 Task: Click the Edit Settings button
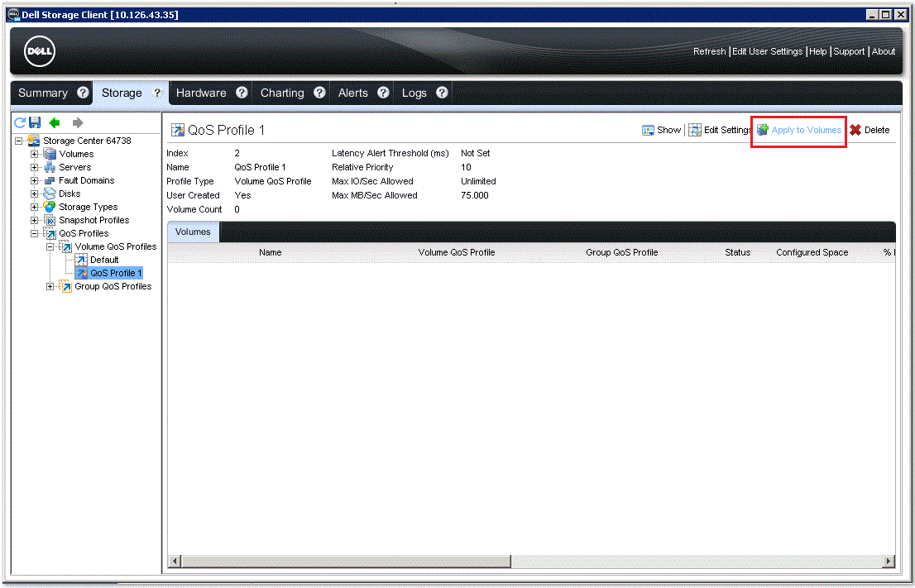point(720,130)
